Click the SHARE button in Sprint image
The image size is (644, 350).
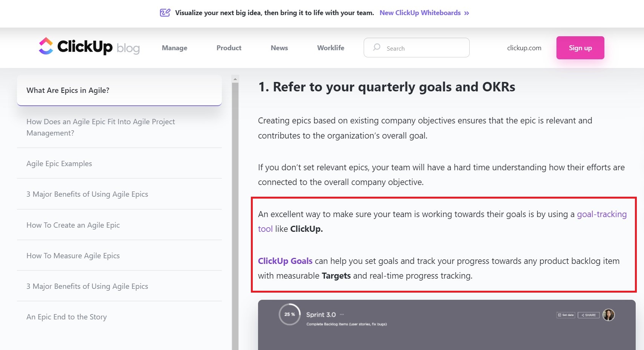(x=589, y=315)
